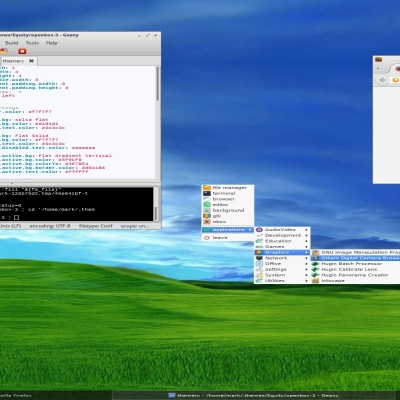This screenshot has width=400, height=400.
Task: Click the red quit icon in Geany toolbar
Action: point(22,51)
